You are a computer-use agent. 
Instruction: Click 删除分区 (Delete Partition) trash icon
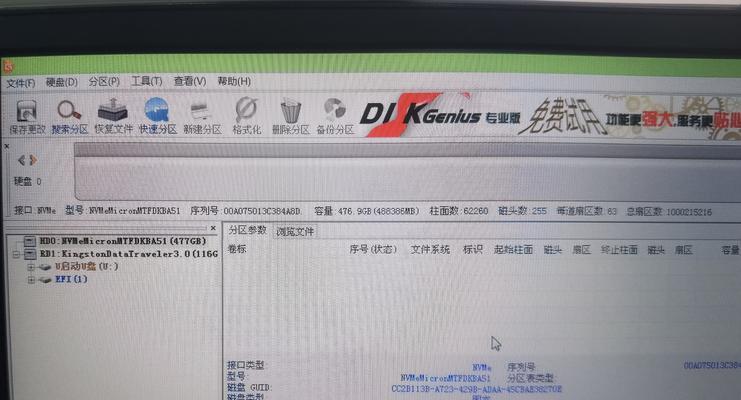coord(290,116)
